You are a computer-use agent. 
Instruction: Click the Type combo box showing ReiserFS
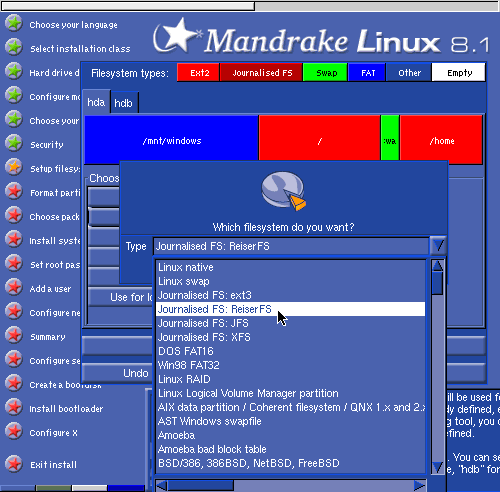pos(291,246)
